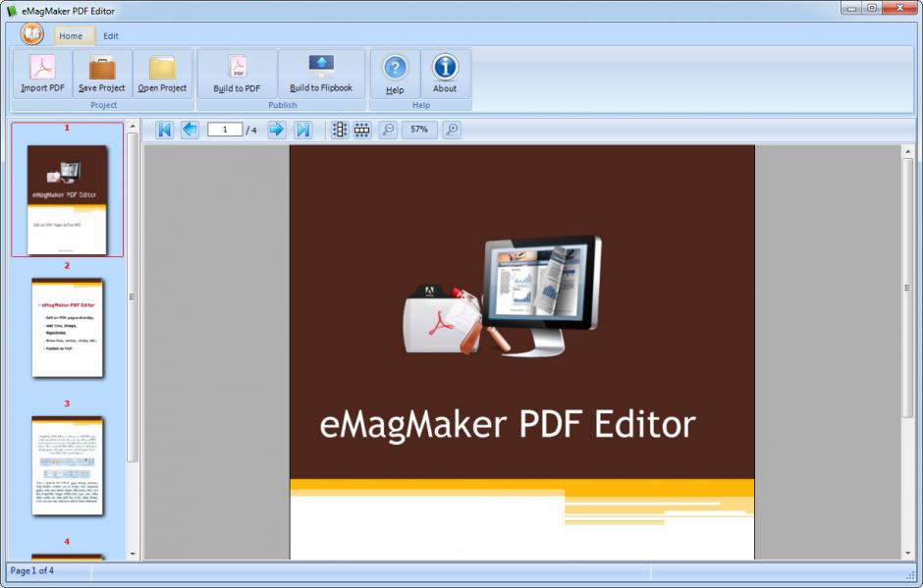Click the monitor and PDF logo image on page
The height and width of the screenshot is (588, 923).
[x=502, y=295]
